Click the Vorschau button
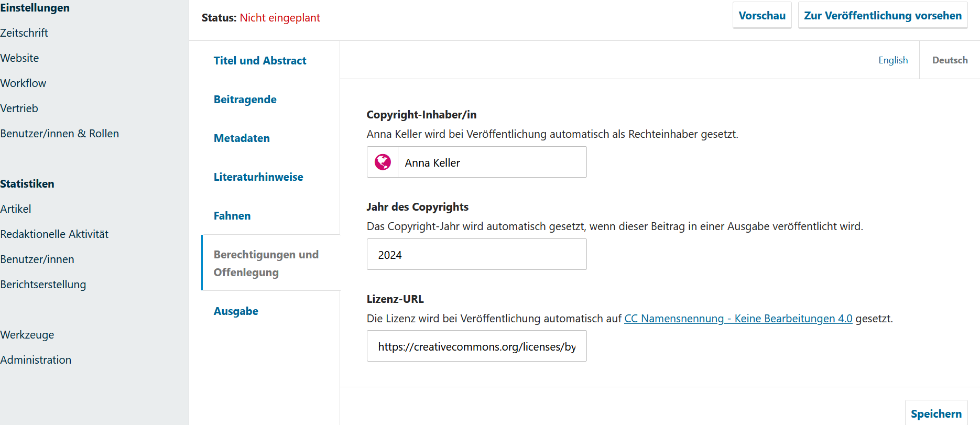The height and width of the screenshot is (425, 980). (x=761, y=16)
